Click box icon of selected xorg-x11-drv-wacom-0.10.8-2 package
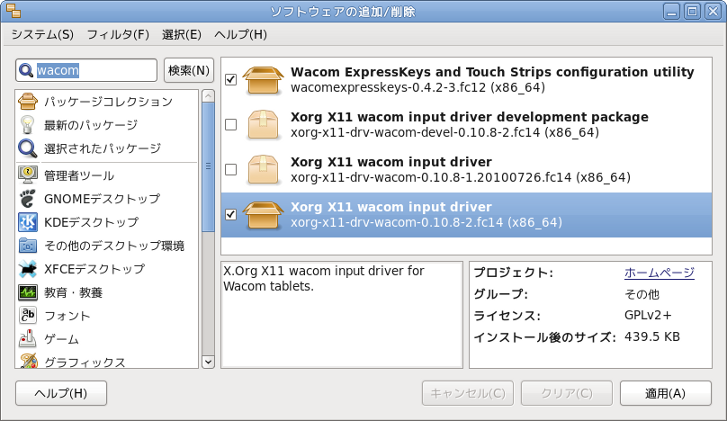The width and height of the screenshot is (727, 421). click(263, 215)
